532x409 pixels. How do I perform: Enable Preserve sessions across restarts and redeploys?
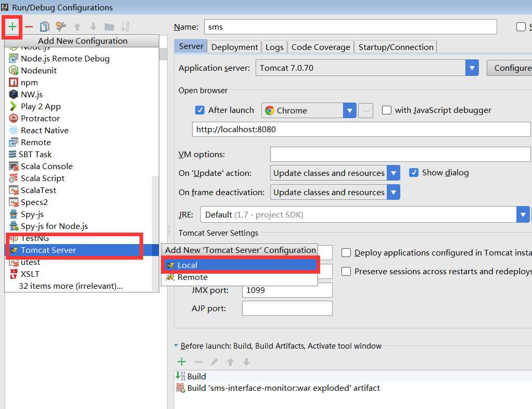(346, 271)
